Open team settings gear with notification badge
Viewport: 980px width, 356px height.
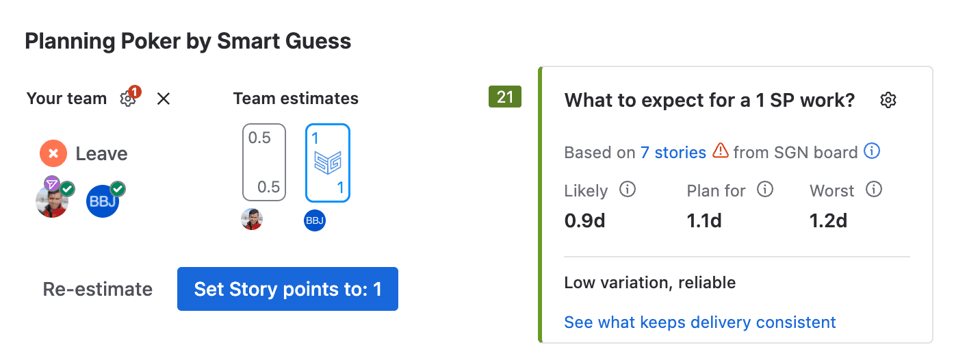pyautogui.click(x=127, y=99)
